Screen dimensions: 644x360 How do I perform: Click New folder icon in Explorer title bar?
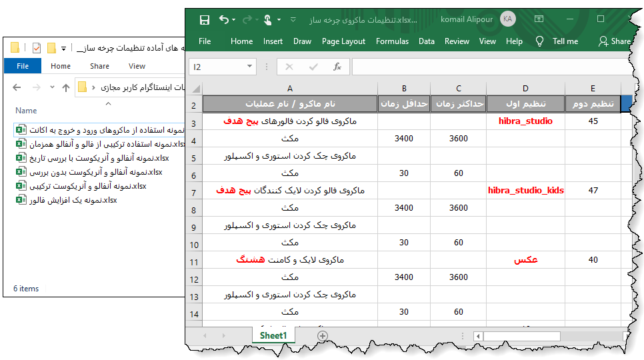click(x=51, y=48)
